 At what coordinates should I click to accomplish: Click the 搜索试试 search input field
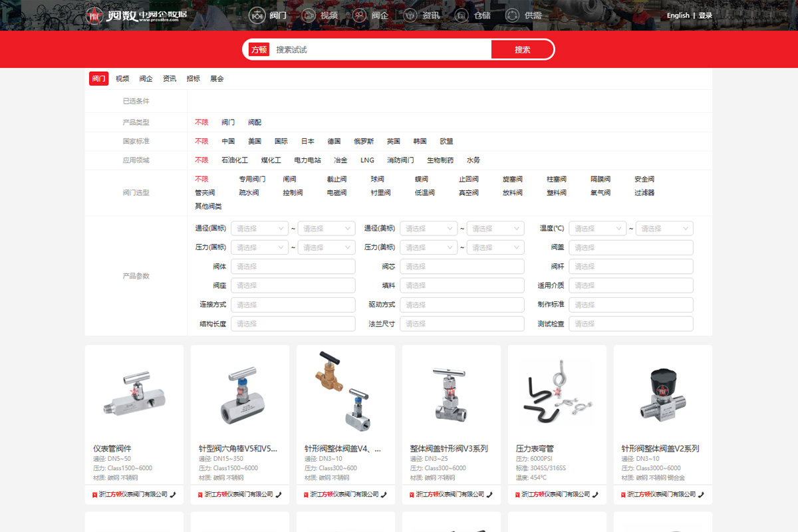[x=379, y=50]
